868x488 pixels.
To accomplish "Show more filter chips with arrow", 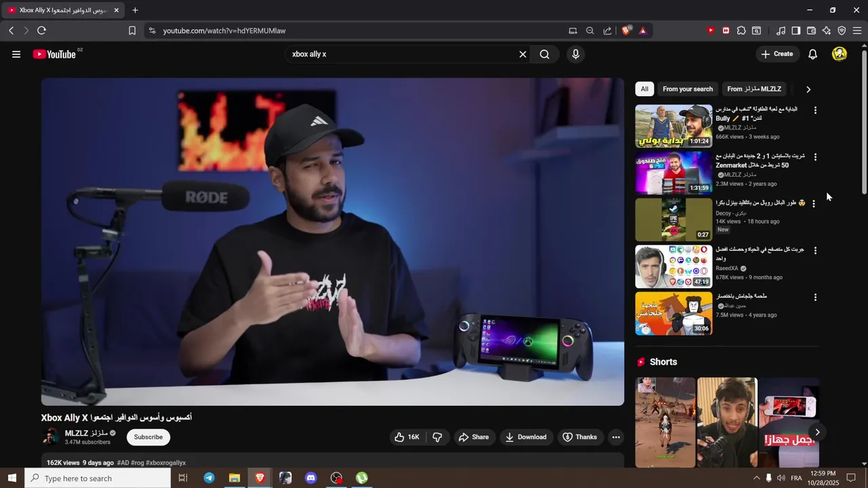I will pyautogui.click(x=808, y=89).
